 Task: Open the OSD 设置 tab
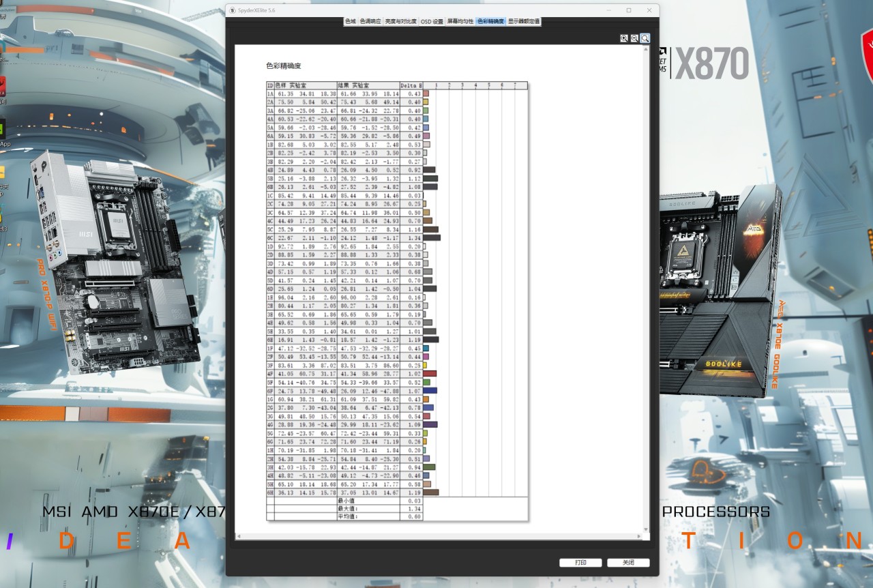tap(432, 22)
